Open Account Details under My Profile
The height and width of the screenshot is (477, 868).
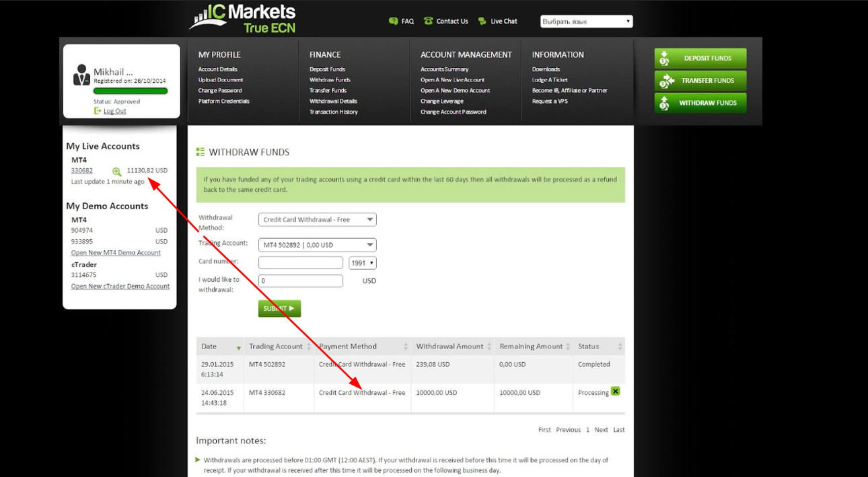pos(217,69)
